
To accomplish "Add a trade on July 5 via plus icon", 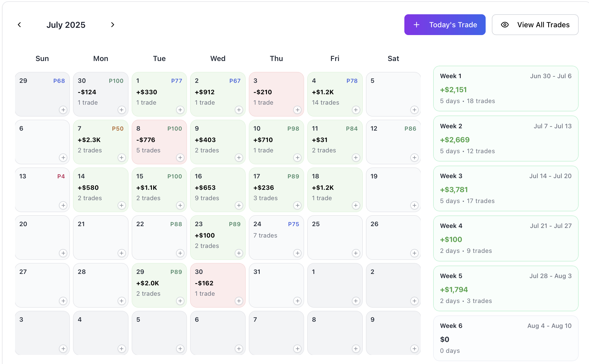I will 414,110.
